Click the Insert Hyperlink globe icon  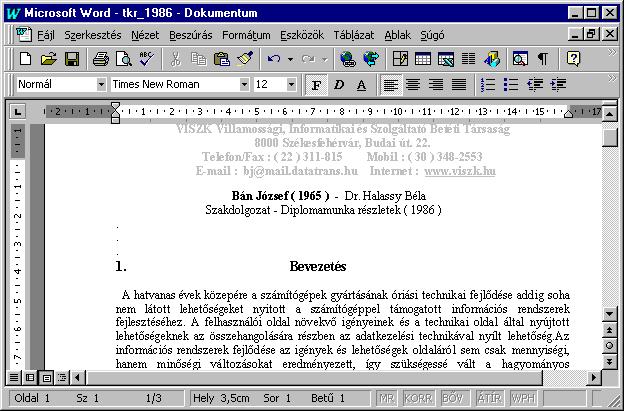348,59
